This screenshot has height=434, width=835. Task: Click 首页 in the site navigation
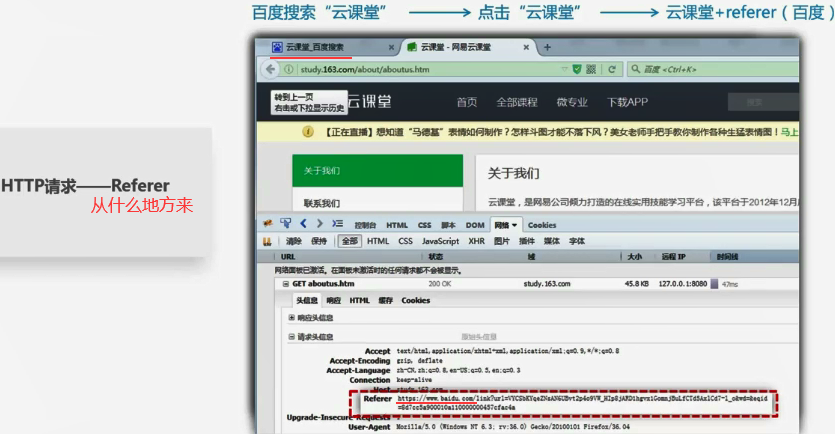point(467,102)
